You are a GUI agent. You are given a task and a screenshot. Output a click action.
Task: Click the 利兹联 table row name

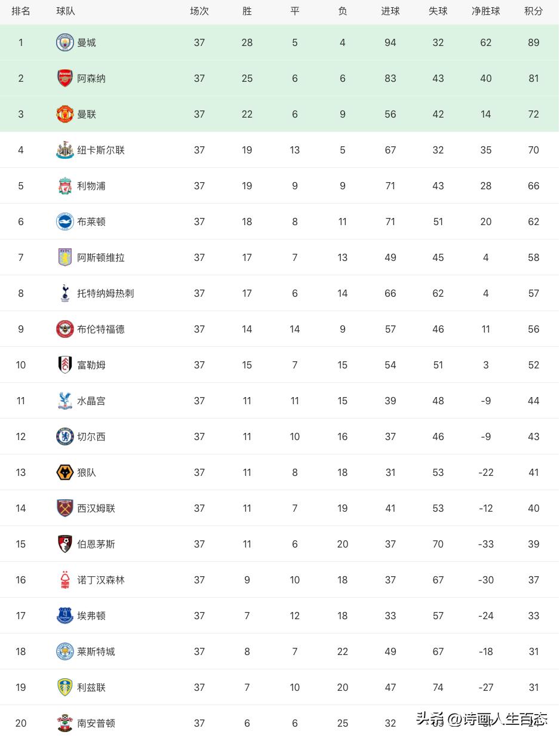coord(91,687)
